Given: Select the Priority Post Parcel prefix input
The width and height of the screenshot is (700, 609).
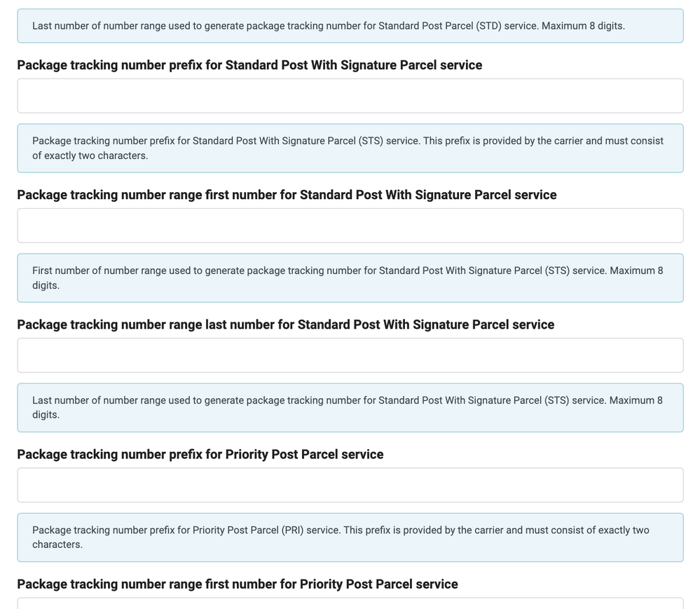Looking at the screenshot, I should (350, 485).
